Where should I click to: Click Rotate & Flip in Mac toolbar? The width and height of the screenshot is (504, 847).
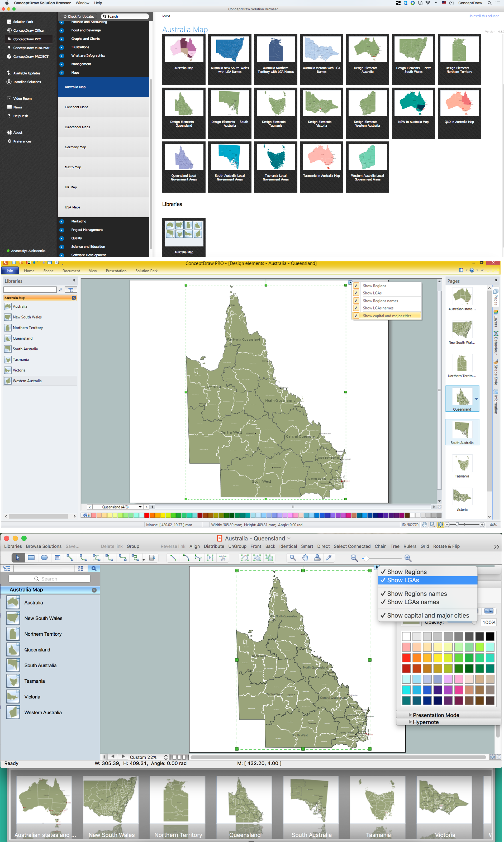tap(446, 546)
